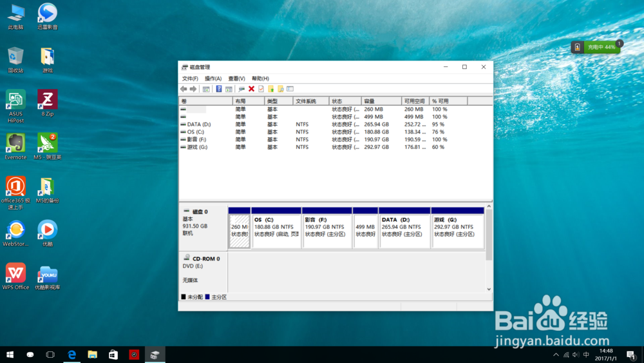Click the folder with green arrow icon
Image resolution: width=644 pixels, height=363 pixels.
[270, 89]
